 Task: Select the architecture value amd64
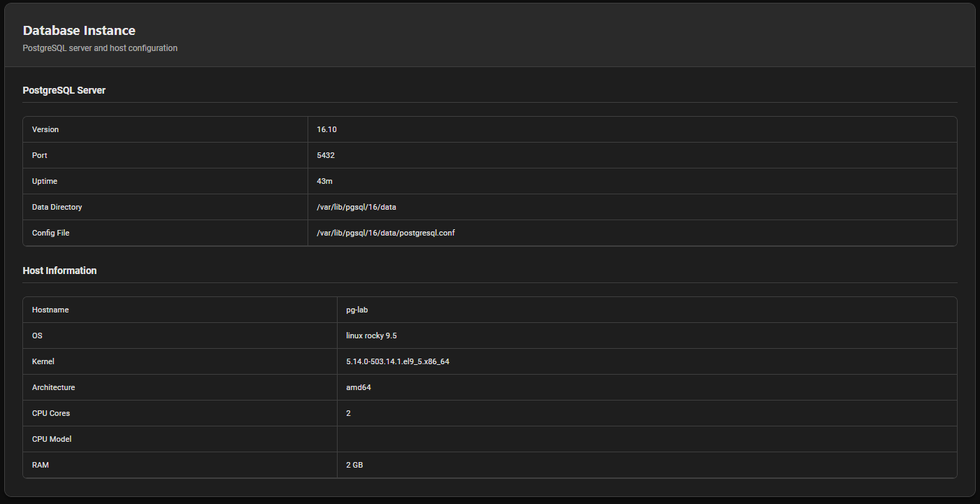pos(359,387)
